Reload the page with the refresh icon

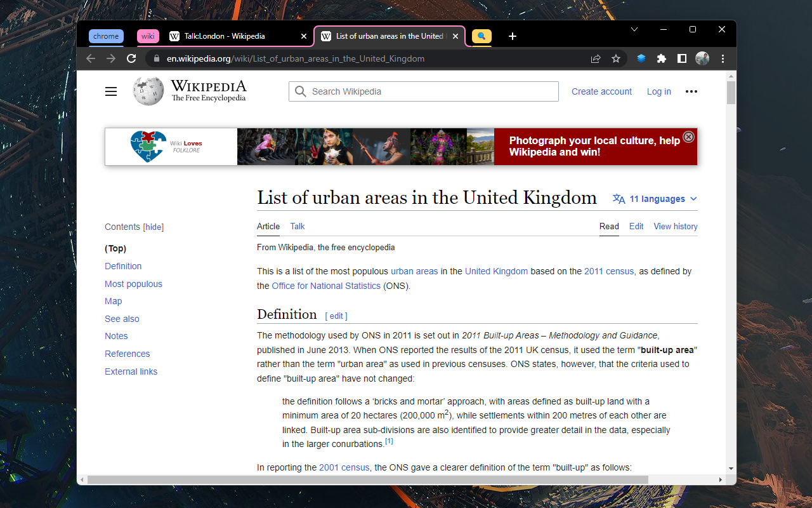click(x=131, y=58)
